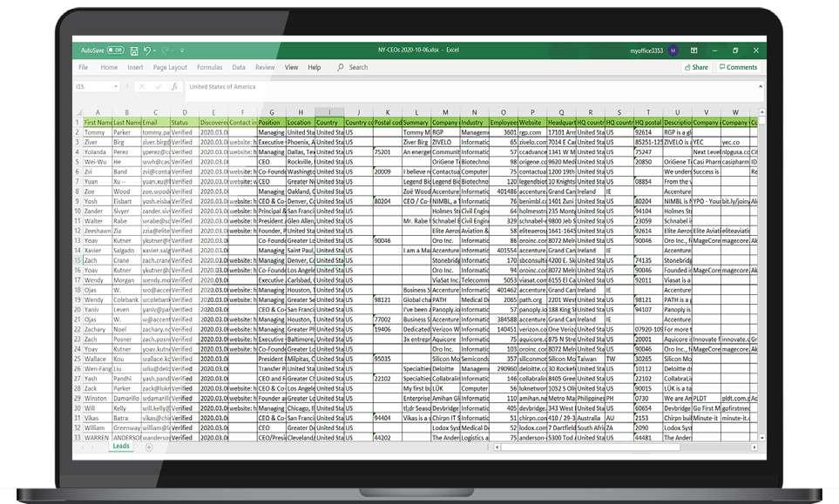This screenshot has width=839, height=504.
Task: Click the Leads sheet tab
Action: point(121,447)
